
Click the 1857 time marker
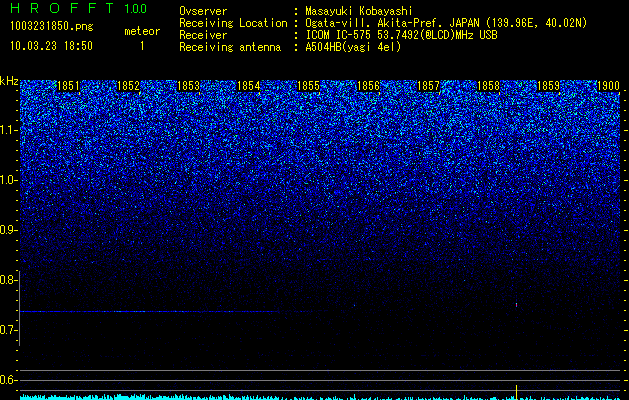click(x=428, y=86)
